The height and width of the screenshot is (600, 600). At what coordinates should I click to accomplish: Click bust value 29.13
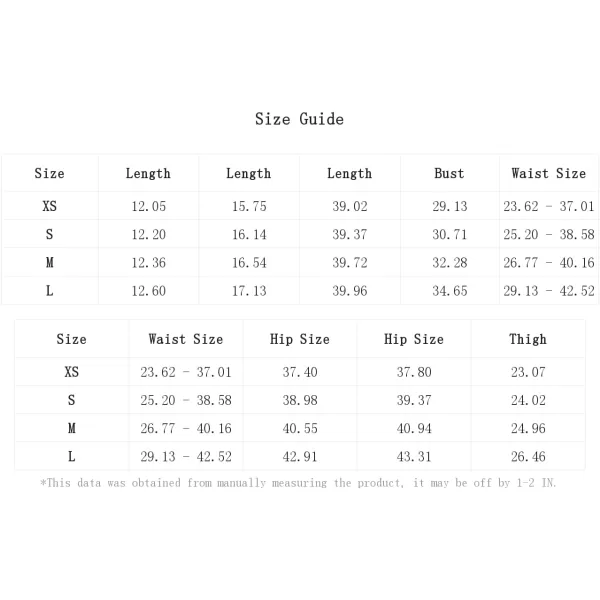pos(450,206)
